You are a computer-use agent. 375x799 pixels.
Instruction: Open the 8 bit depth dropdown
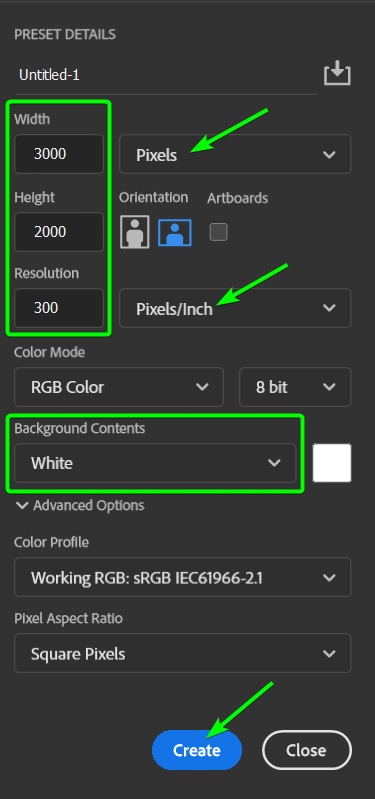(x=295, y=387)
